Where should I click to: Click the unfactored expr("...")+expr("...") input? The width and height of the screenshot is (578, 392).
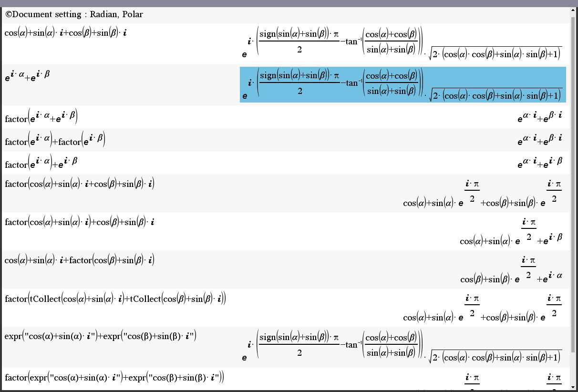coord(100,336)
